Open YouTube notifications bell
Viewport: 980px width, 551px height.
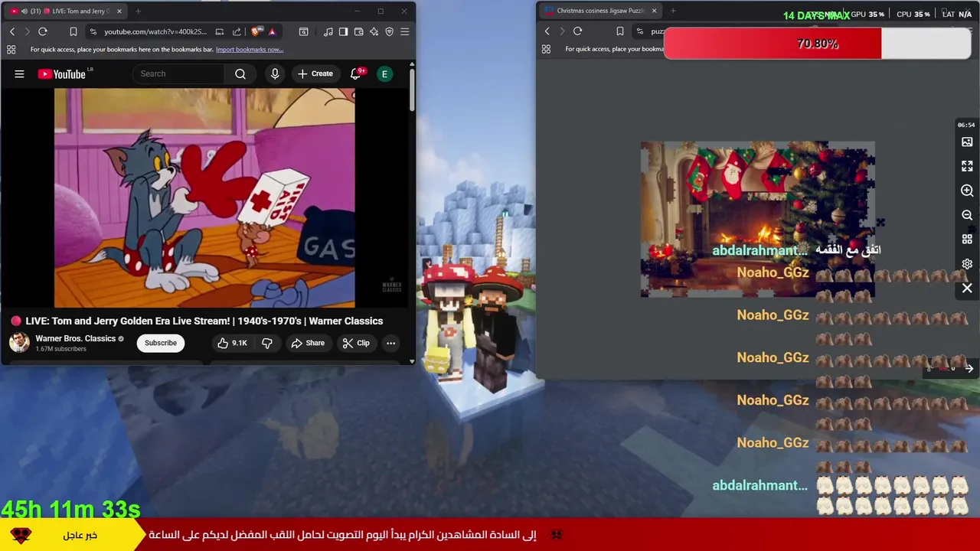pos(356,73)
